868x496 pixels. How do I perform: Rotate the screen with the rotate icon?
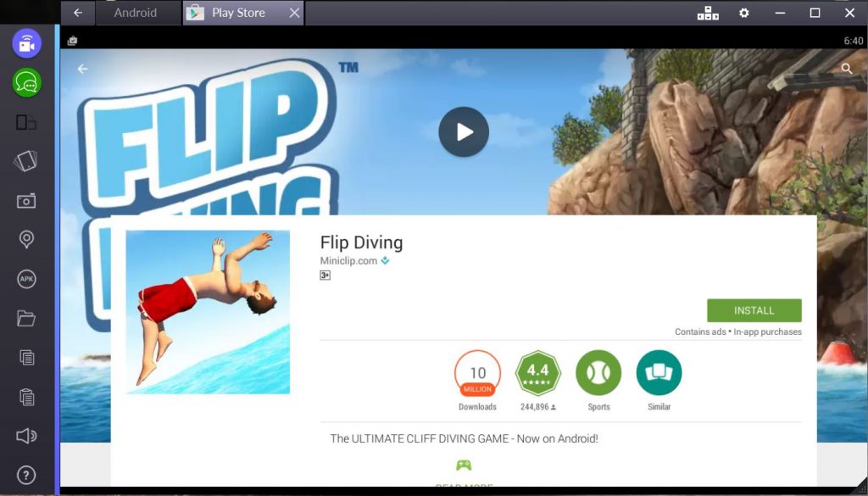click(x=26, y=123)
